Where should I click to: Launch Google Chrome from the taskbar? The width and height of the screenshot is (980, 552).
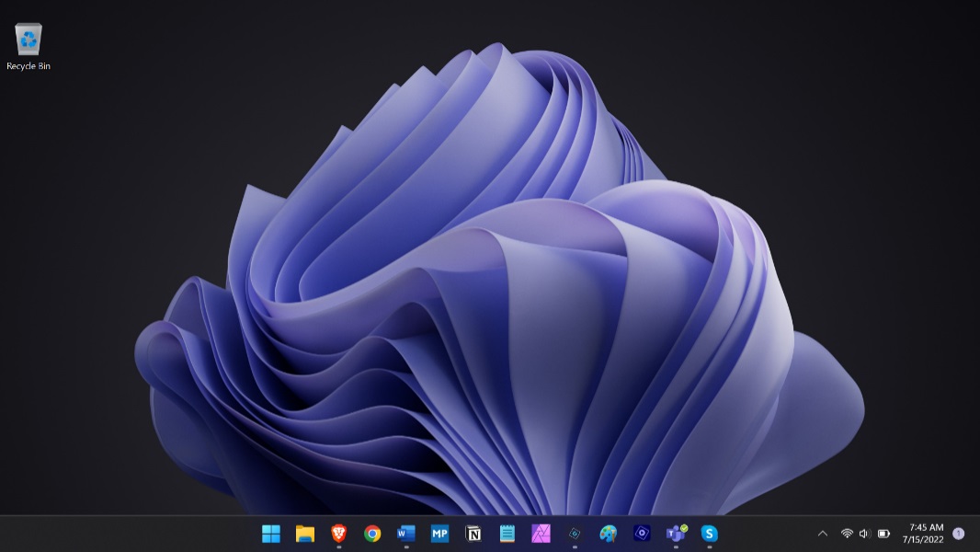(x=372, y=534)
